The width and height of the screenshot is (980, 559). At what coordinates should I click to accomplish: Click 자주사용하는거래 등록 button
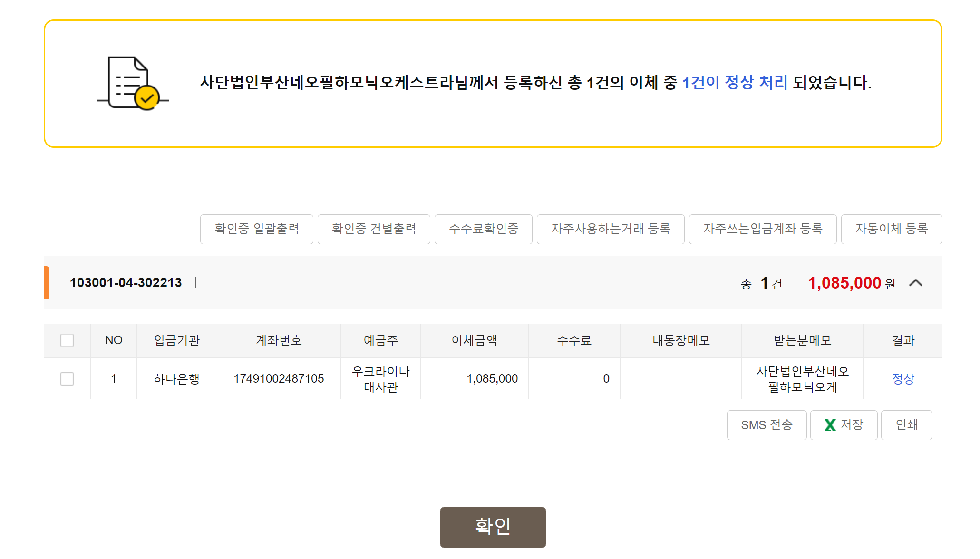(610, 229)
